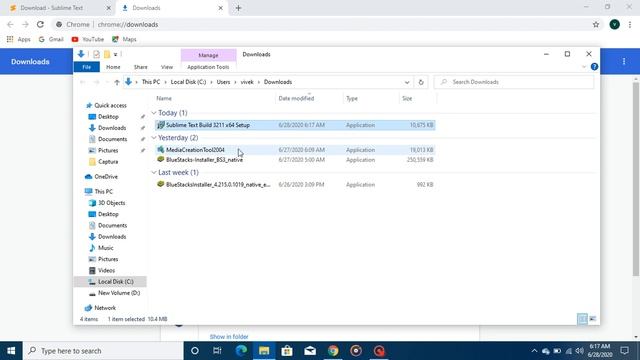The width and height of the screenshot is (640, 360).
Task: Click 'vivek' in the address breadcrumb
Action: point(247,82)
